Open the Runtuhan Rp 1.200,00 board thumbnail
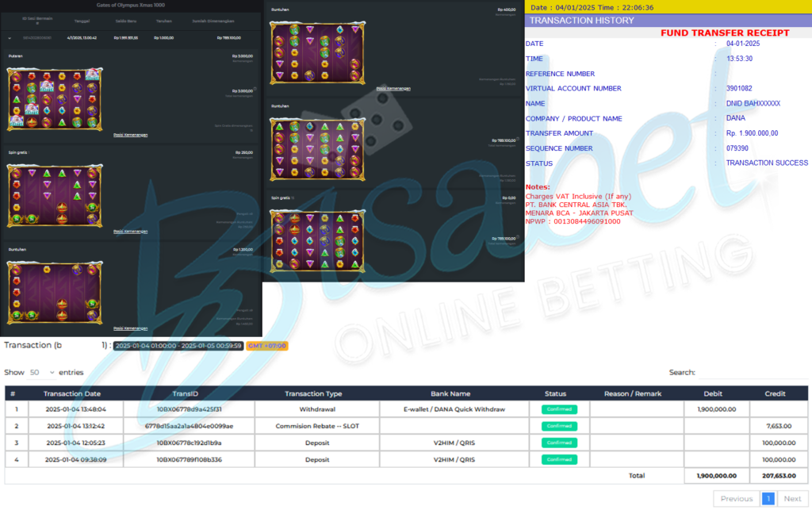Image resolution: width=812 pixels, height=510 pixels. pyautogui.click(x=55, y=293)
